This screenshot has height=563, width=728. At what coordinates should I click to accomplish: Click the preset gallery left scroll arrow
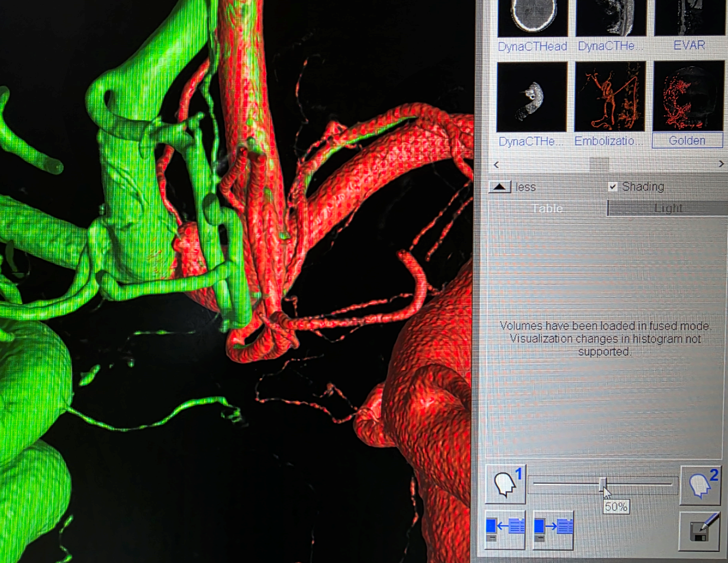click(497, 164)
